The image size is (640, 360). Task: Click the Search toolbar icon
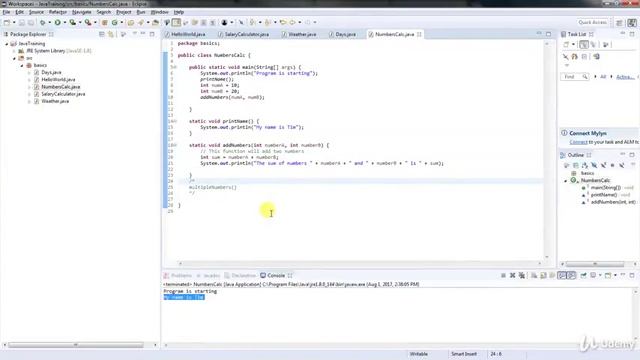pyautogui.click(x=141, y=22)
